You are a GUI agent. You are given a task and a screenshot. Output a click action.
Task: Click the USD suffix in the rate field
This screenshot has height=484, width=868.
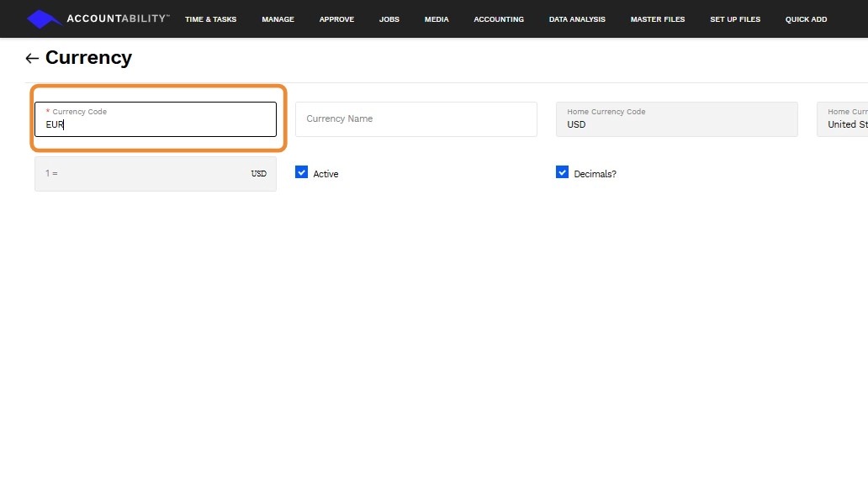[258, 174]
